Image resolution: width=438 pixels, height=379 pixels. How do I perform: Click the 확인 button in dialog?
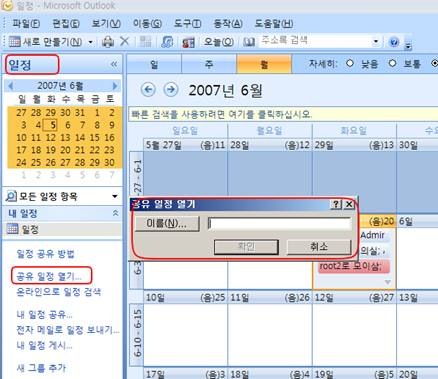pos(246,247)
